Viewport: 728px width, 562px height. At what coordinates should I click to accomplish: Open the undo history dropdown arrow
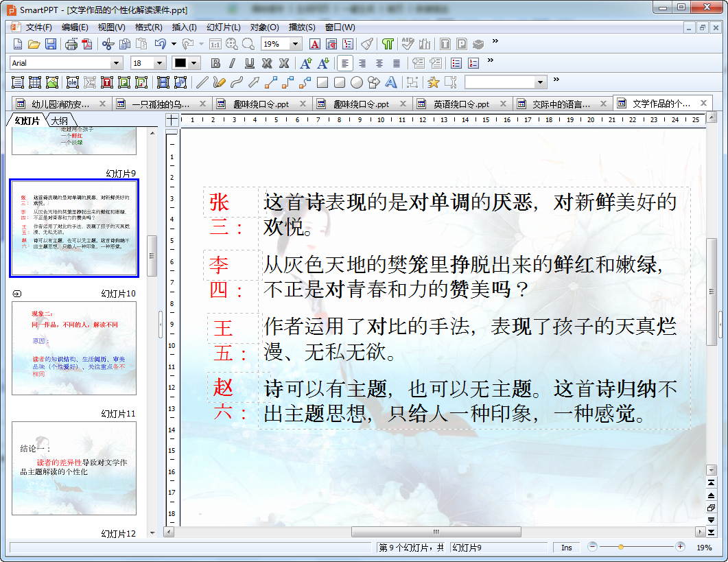click(174, 44)
